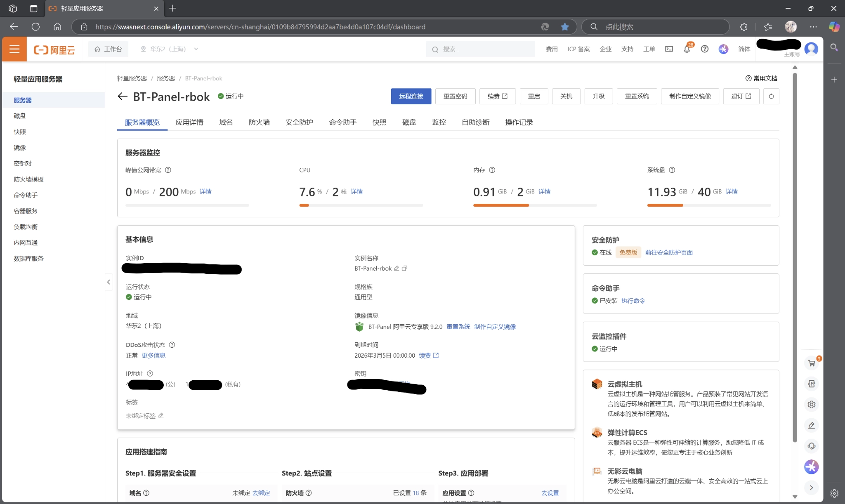Click back arrow beside BT-Panel-rbok title
This screenshot has width=845, height=504.
[x=123, y=97]
